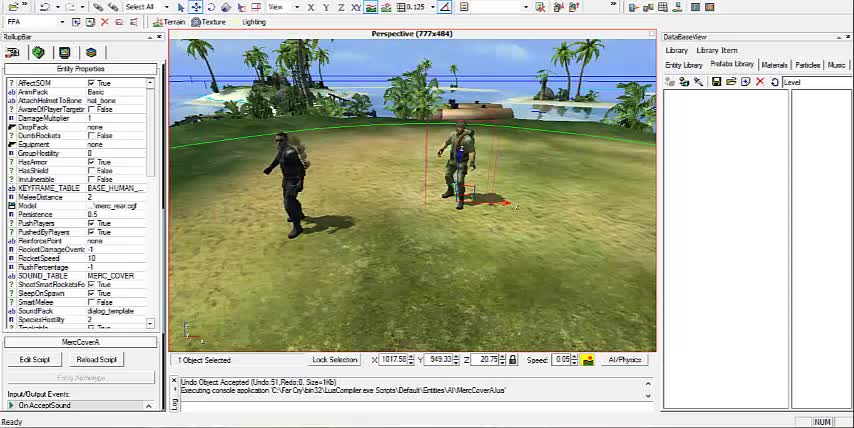
Task: Click the Open file icon in toolbar
Action: pos(14,7)
